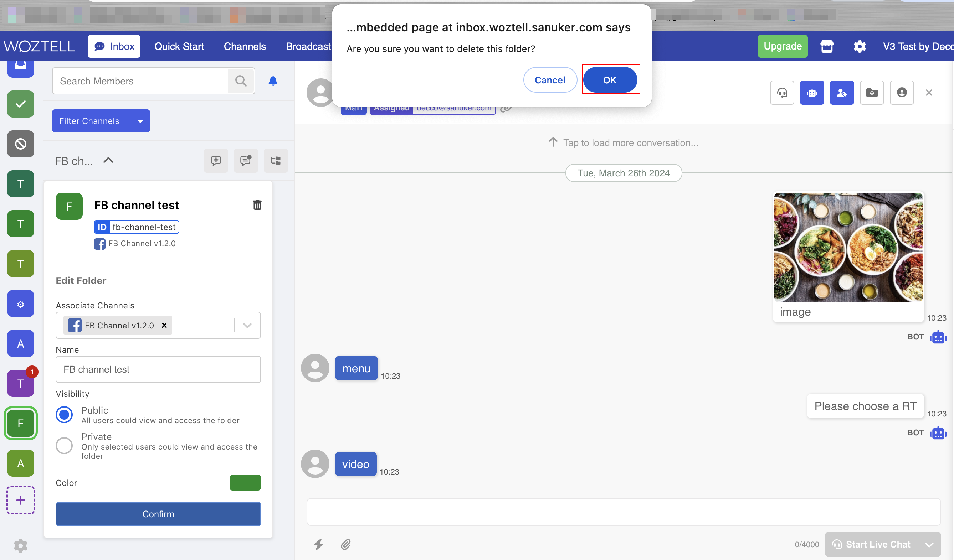Click the assign agent icon in chat header

841,93
